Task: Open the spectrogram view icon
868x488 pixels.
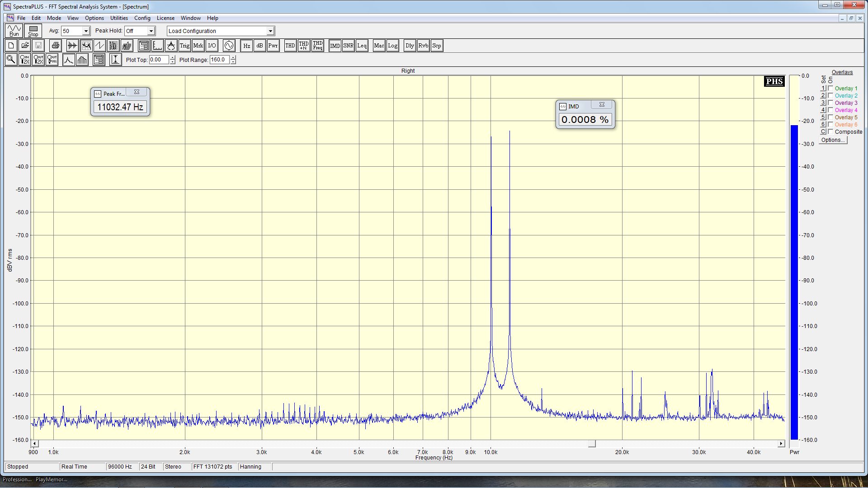Action: [x=113, y=46]
